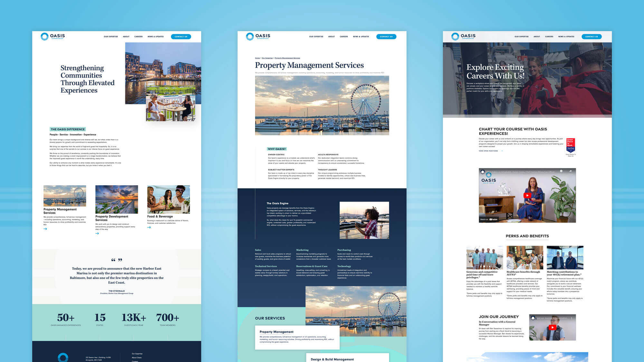Click Contact Us button on home page
The image size is (644, 362).
181,37
